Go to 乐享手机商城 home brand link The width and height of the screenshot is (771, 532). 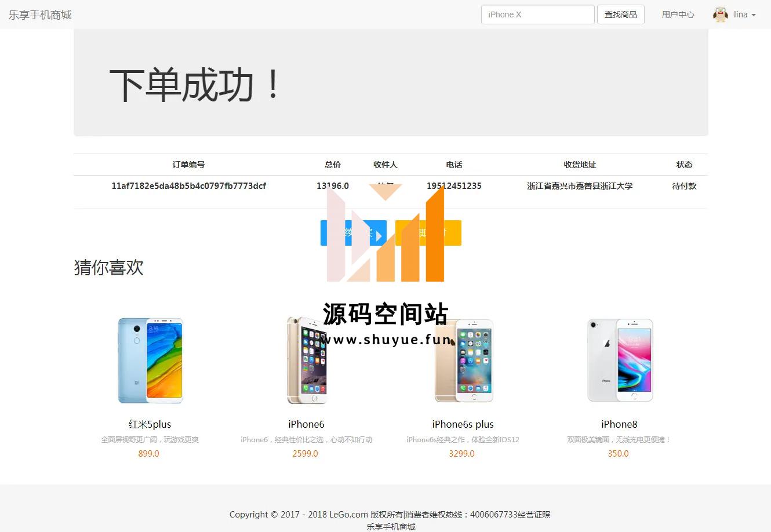click(40, 14)
